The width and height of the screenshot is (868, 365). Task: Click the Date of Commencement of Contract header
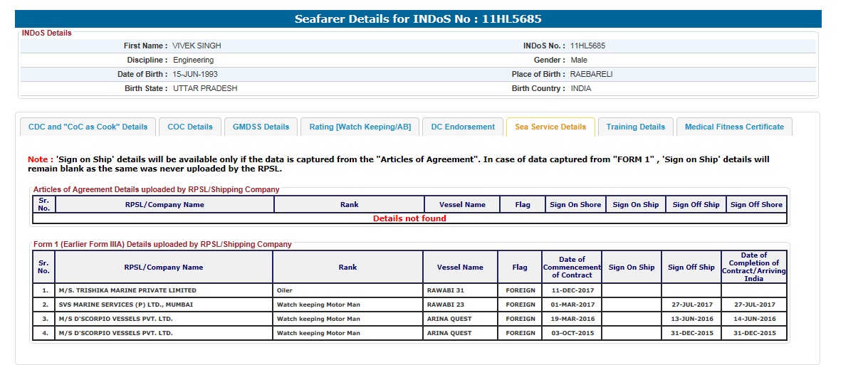pyautogui.click(x=572, y=268)
